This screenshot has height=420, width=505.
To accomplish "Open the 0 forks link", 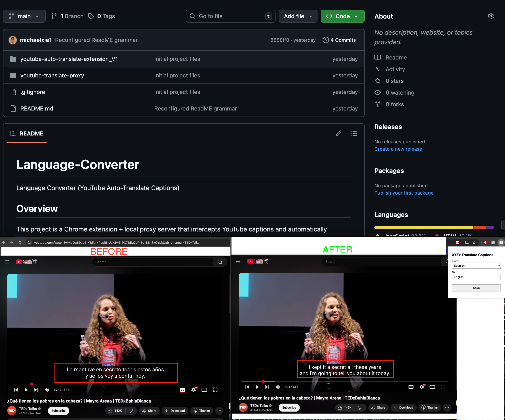I will click(x=389, y=104).
